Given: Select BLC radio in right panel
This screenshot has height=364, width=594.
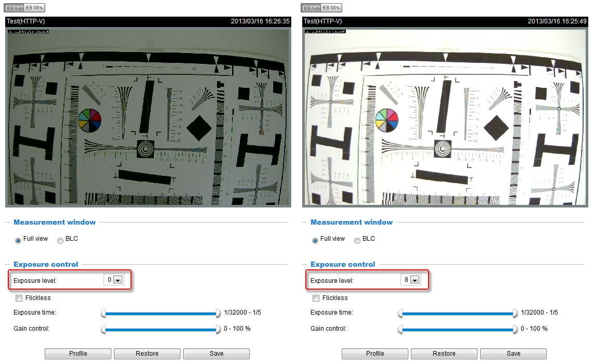Looking at the screenshot, I should [x=357, y=241].
